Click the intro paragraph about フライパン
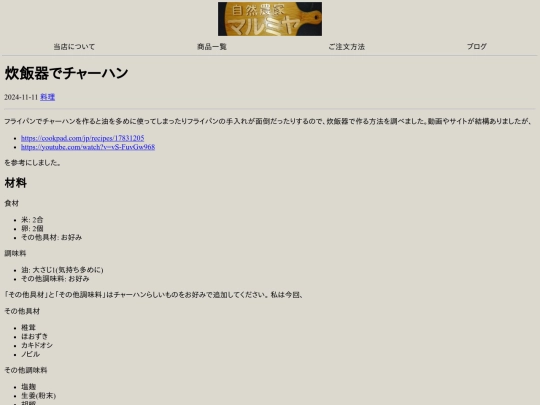 (267, 121)
